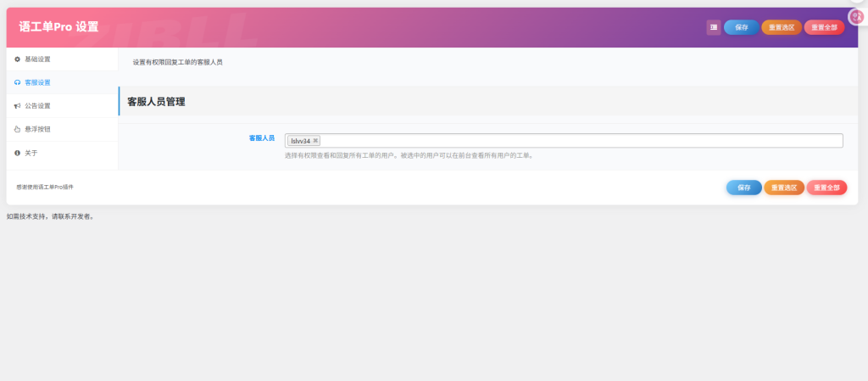The height and width of the screenshot is (381, 868).
Task: Focus the 客服人员 user selection field
Action: 576,141
